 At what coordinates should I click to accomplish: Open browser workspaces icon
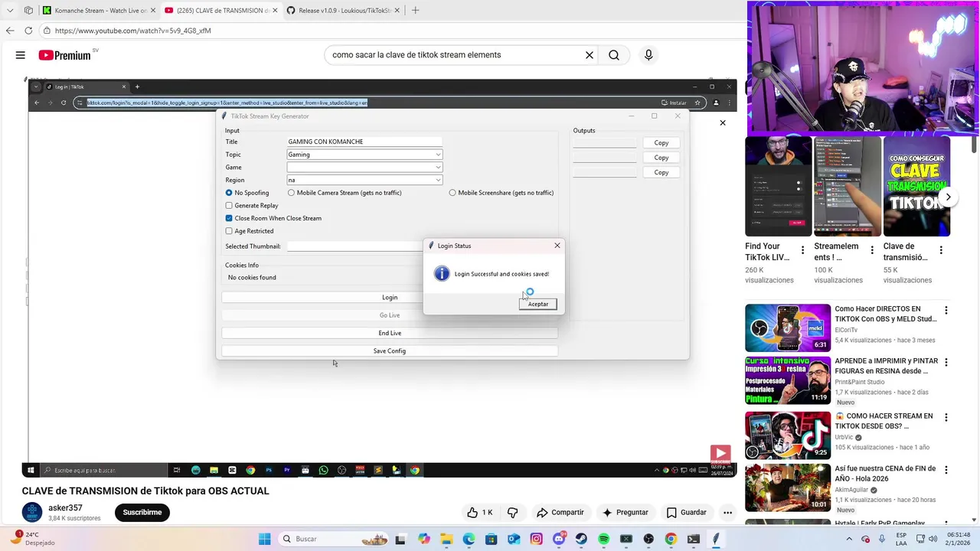(28, 10)
